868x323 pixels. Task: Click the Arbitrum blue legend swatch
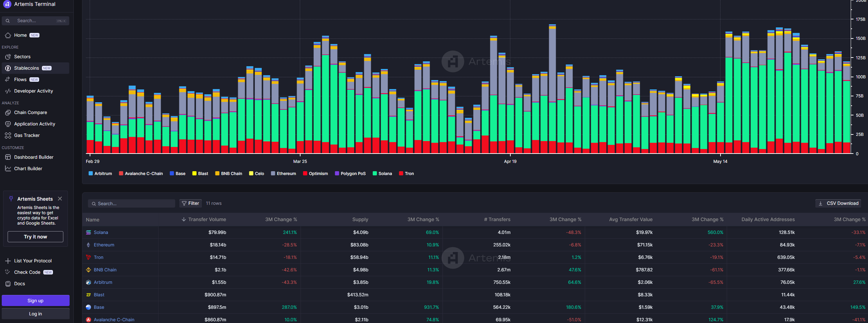[91, 174]
